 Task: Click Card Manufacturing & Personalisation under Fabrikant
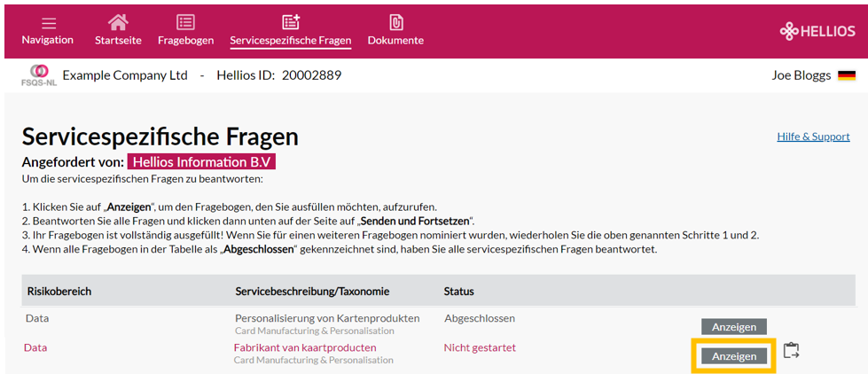[313, 360]
